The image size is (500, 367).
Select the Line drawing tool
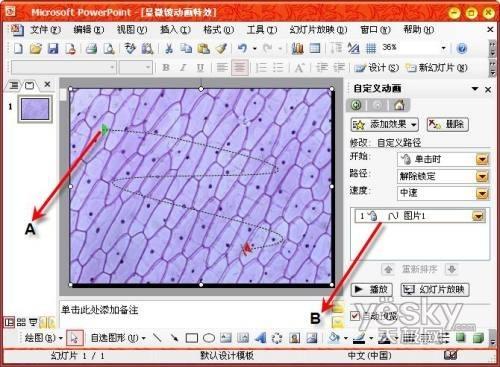(157, 338)
